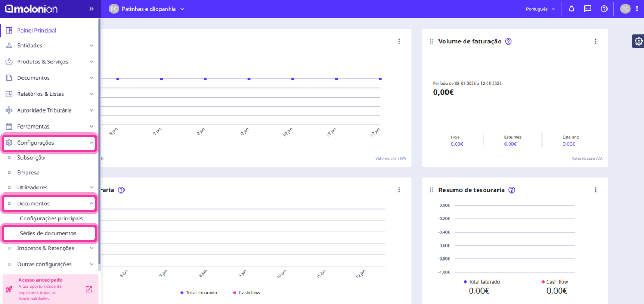Select Séries de documentos menu item
This screenshot has height=304, width=644.
pos(48,233)
